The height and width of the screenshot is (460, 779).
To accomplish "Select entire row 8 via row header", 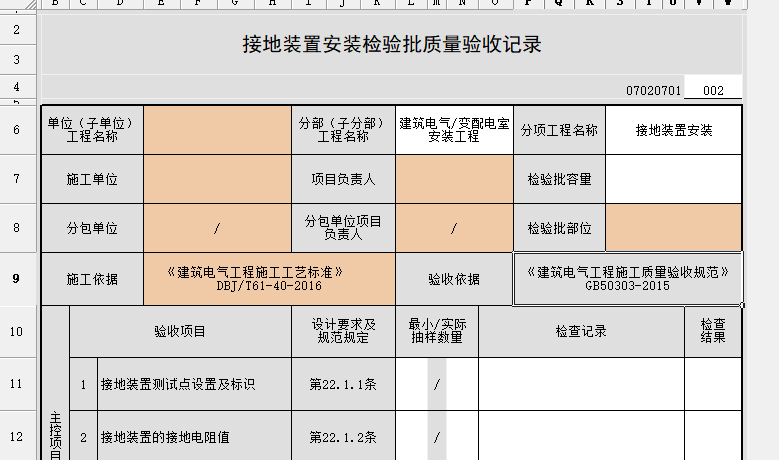I will 17,228.
